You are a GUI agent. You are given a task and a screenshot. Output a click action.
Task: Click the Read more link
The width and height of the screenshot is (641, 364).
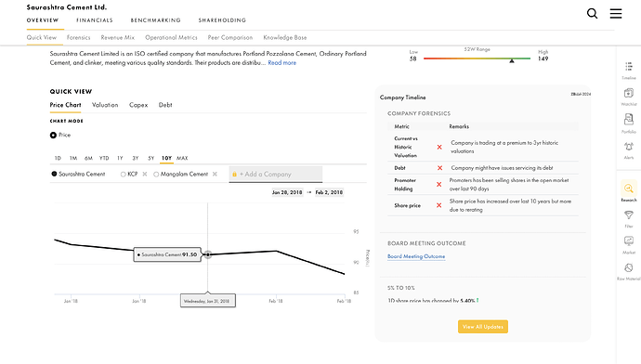click(282, 63)
